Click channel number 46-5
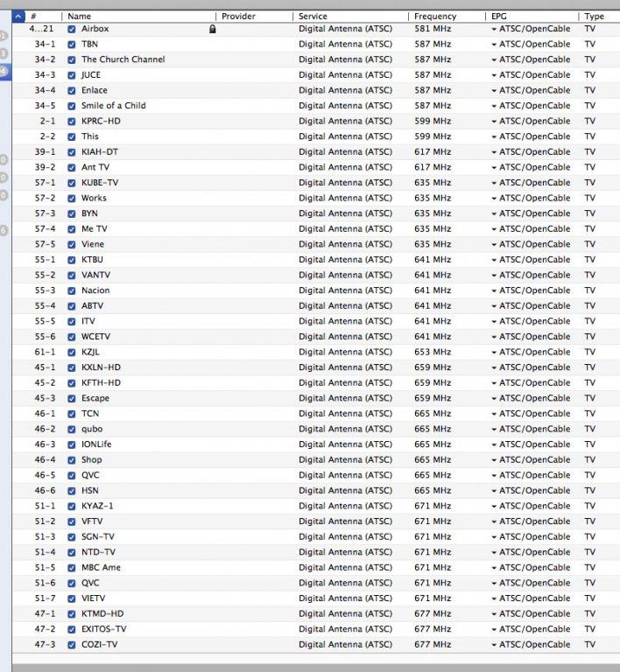This screenshot has width=620, height=672. tap(45, 475)
